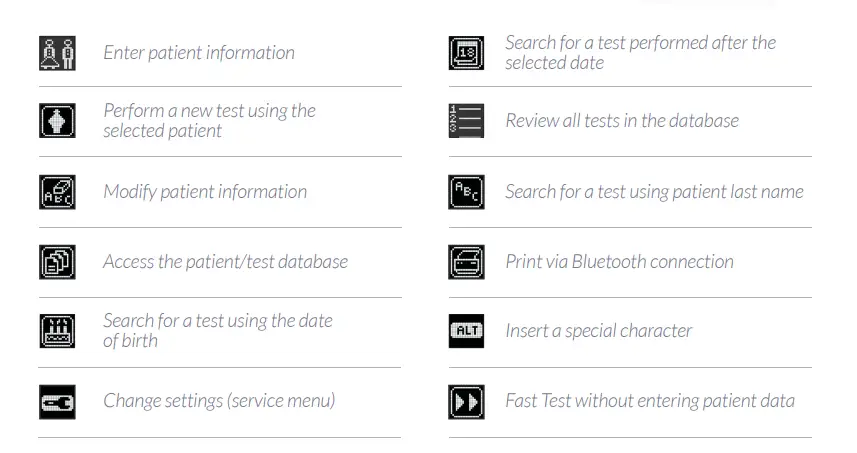Click the Enter patient information icon
The width and height of the screenshot is (857, 453).
pos(57,52)
